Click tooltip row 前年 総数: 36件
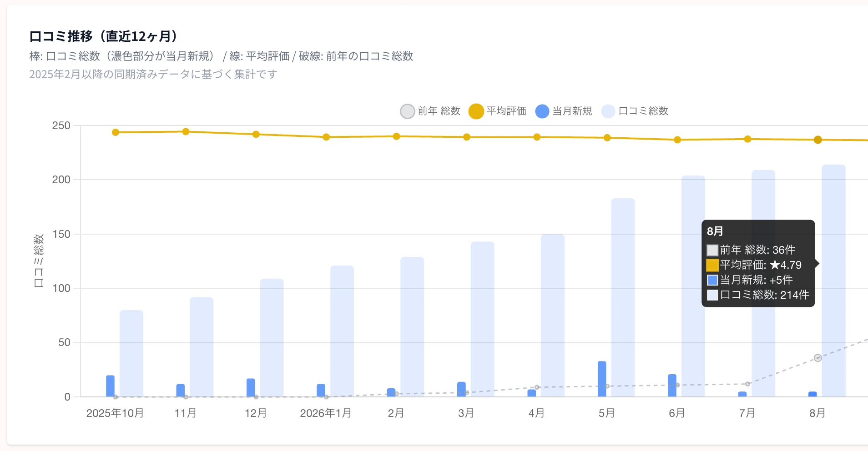This screenshot has width=868, height=451. pyautogui.click(x=751, y=250)
